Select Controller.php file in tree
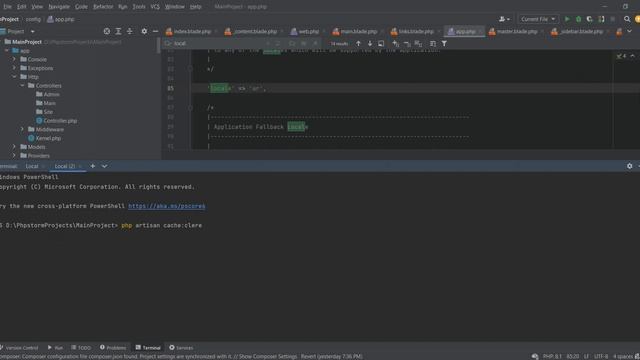Image resolution: width=640 pixels, height=360 pixels. click(x=56, y=120)
